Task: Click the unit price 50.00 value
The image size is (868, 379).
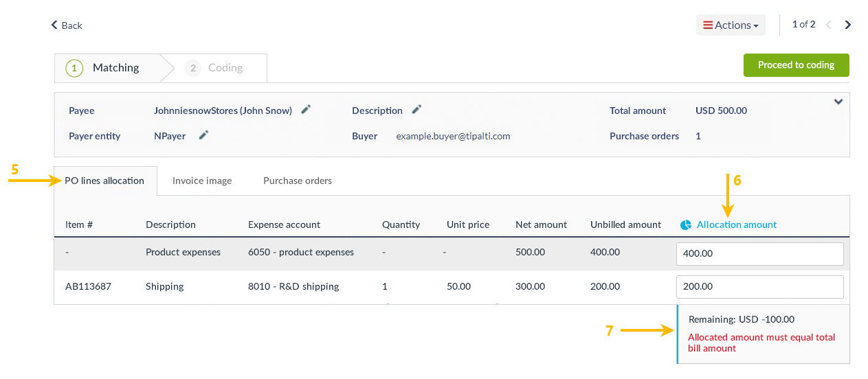Action: pyautogui.click(x=458, y=286)
